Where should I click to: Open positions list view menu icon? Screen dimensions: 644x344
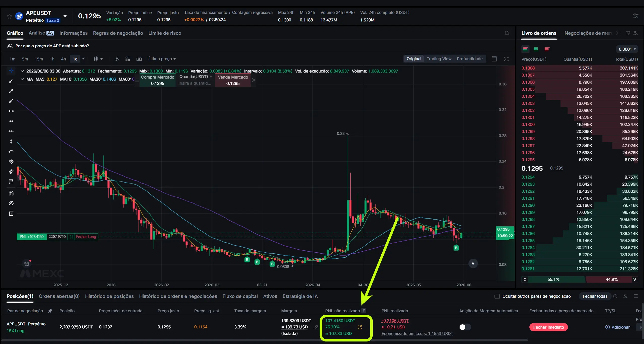click(636, 296)
